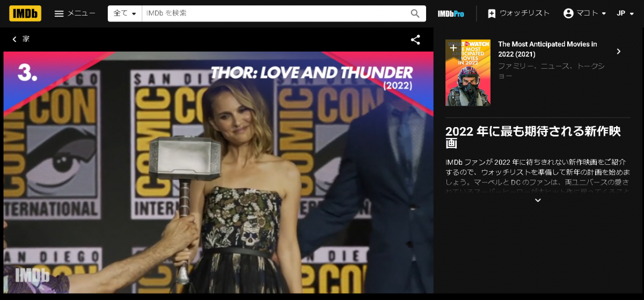644x300 pixels.
Task: Add poster to watchlist with plus ribbon
Action: [x=453, y=48]
